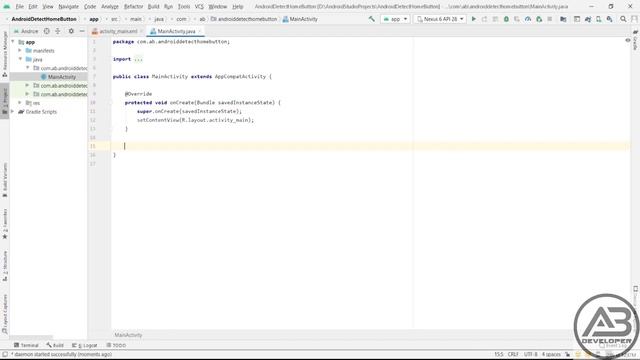Image resolution: width=640 pixels, height=360 pixels.
Task: Open the SDK Manager icon
Action: 609,19
